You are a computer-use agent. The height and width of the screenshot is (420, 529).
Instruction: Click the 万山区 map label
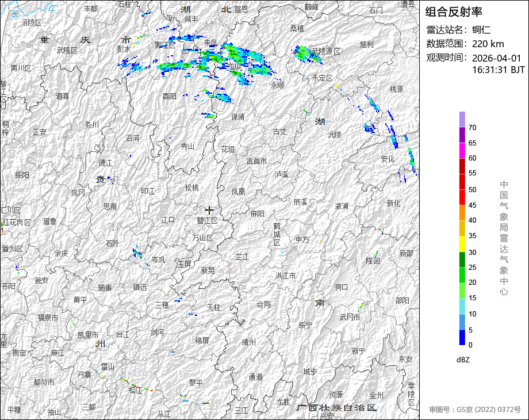[x=203, y=238]
